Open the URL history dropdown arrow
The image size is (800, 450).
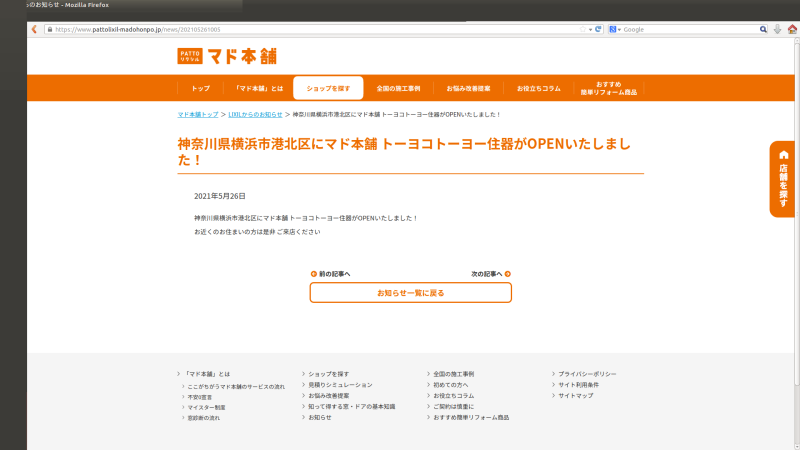click(x=590, y=30)
